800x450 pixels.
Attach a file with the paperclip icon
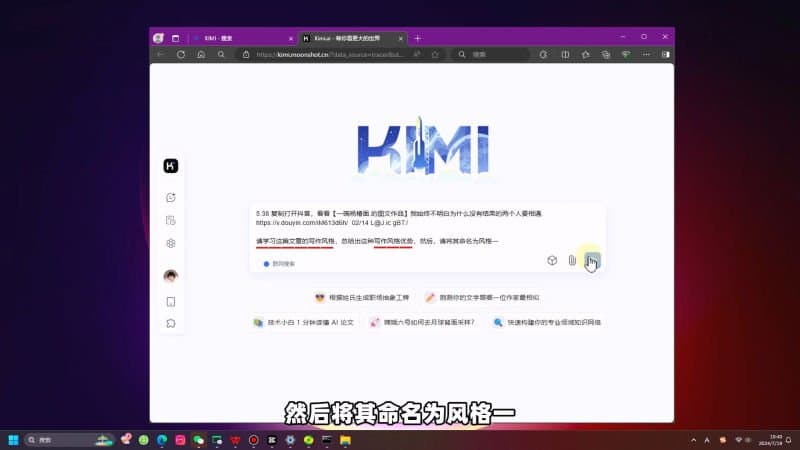pos(572,261)
